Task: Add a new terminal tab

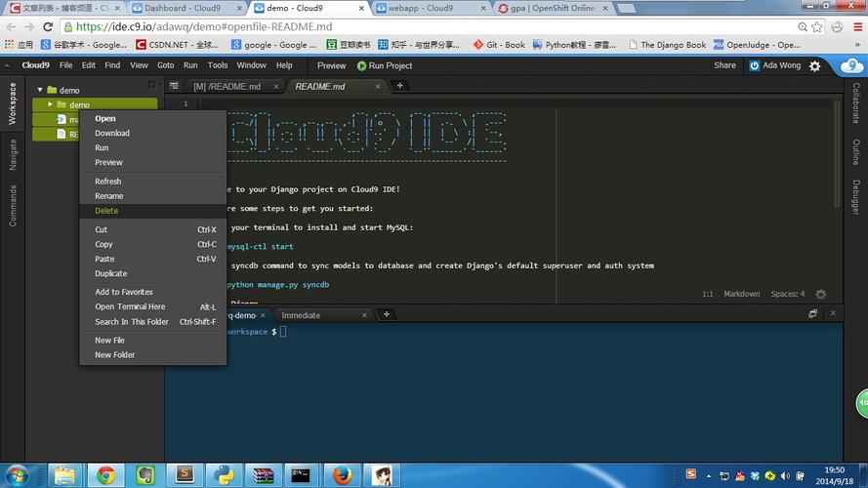Action: tap(387, 314)
